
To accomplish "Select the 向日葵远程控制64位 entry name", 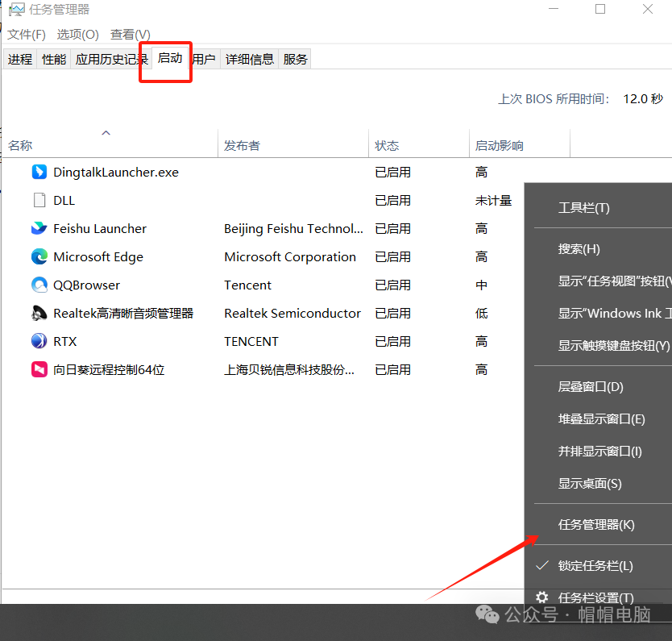I will click(x=109, y=369).
